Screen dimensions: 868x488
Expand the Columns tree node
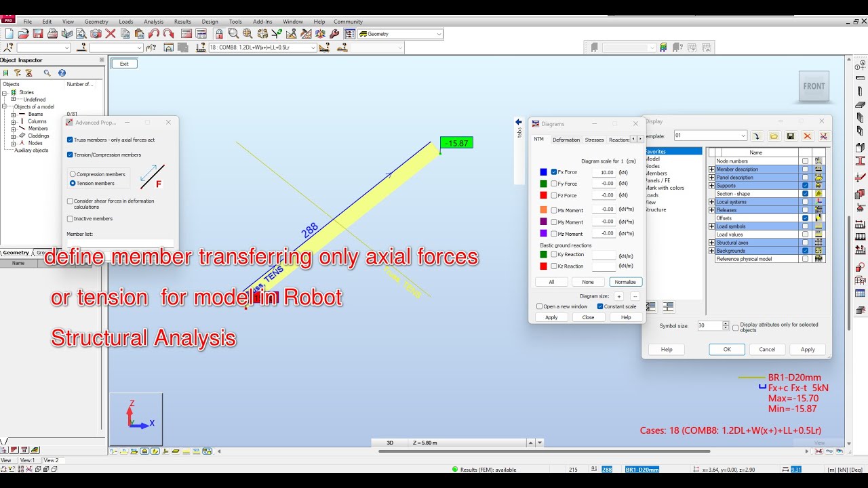click(13, 121)
